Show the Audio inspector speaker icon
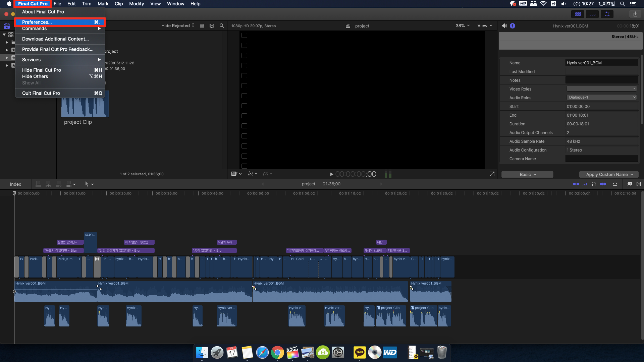644x362 pixels. [x=504, y=26]
